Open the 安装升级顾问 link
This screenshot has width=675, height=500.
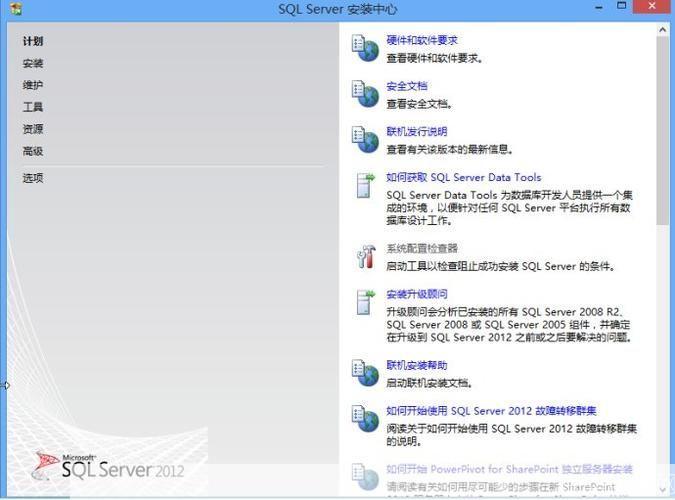pyautogui.click(x=417, y=294)
